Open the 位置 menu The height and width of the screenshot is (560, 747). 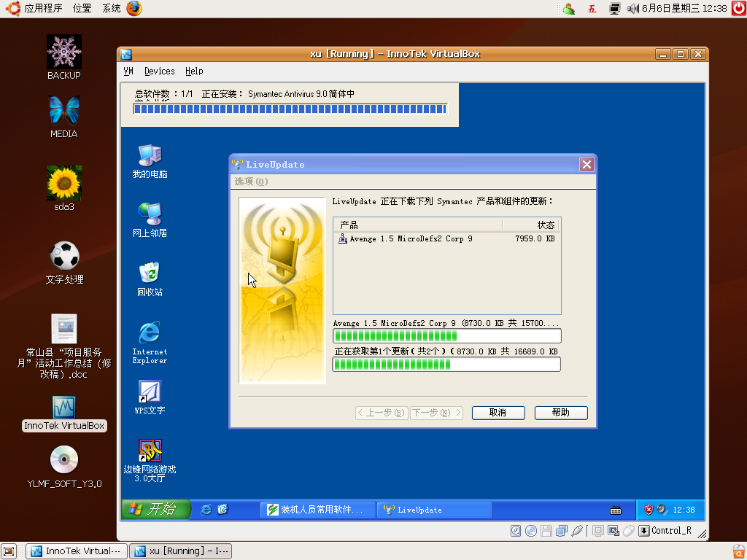[x=82, y=8]
